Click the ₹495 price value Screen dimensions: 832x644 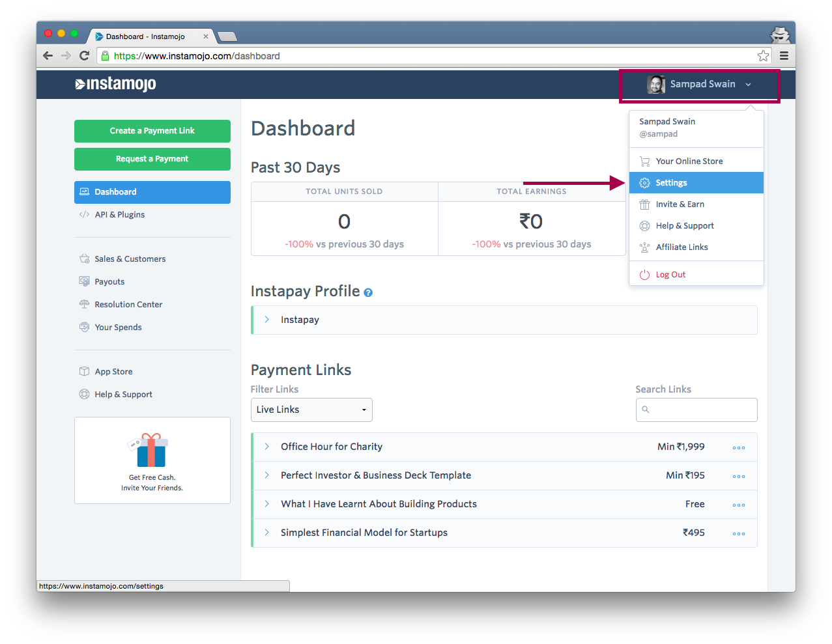coord(694,533)
